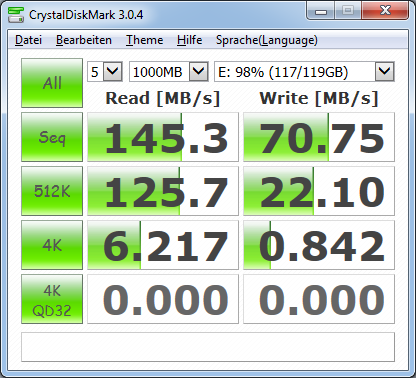This screenshot has width=416, height=378.
Task: Open the Theme menu
Action: tap(144, 40)
